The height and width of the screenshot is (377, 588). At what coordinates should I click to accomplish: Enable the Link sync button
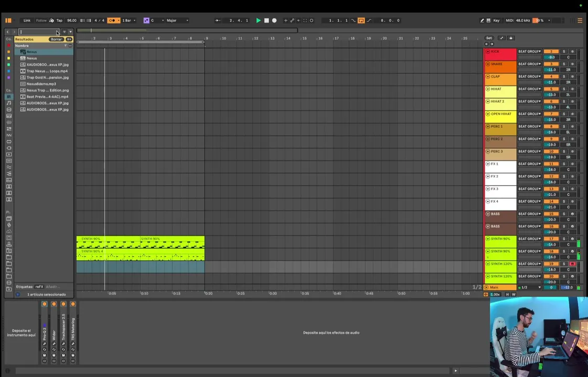27,20
